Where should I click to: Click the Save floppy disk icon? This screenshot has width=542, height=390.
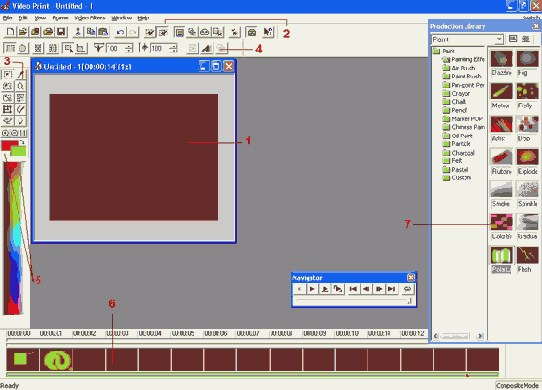[x=61, y=32]
